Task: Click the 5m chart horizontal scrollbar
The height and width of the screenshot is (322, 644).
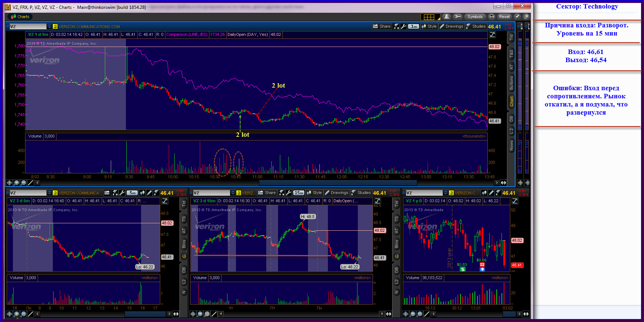Action: (145, 314)
